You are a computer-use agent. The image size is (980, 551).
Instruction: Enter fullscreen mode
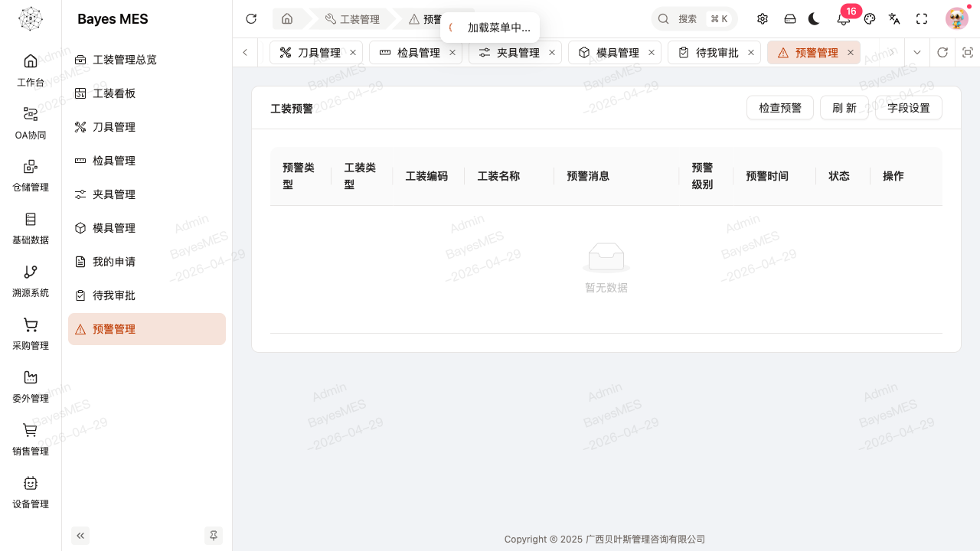tap(922, 19)
